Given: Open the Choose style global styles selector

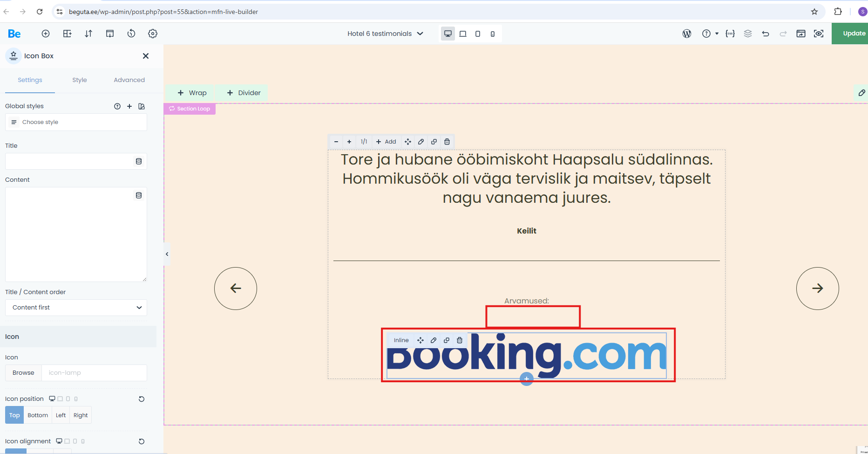Looking at the screenshot, I should (76, 122).
